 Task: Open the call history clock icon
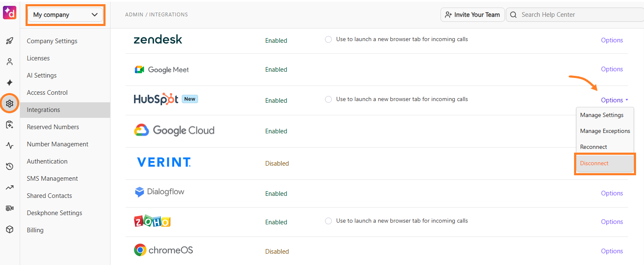coord(10,166)
